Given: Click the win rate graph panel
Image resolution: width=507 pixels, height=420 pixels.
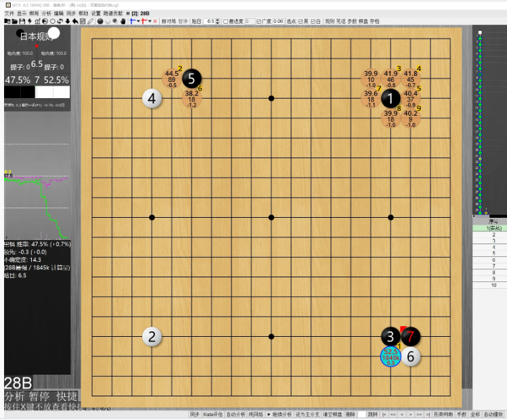Looking at the screenshot, I should click(x=37, y=196).
